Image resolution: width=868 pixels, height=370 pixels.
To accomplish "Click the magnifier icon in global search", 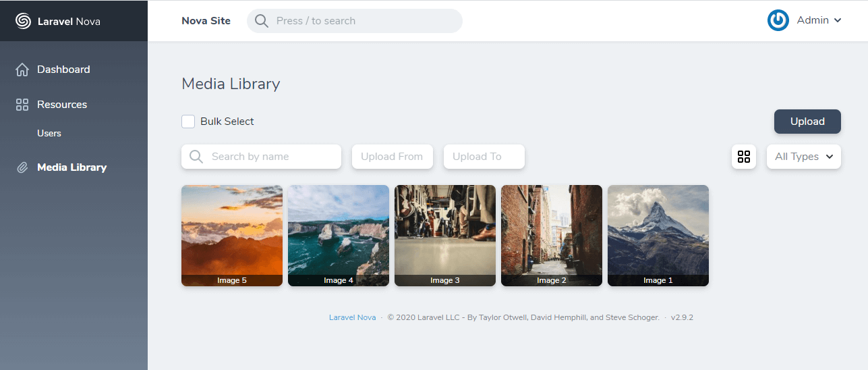I will coord(262,21).
